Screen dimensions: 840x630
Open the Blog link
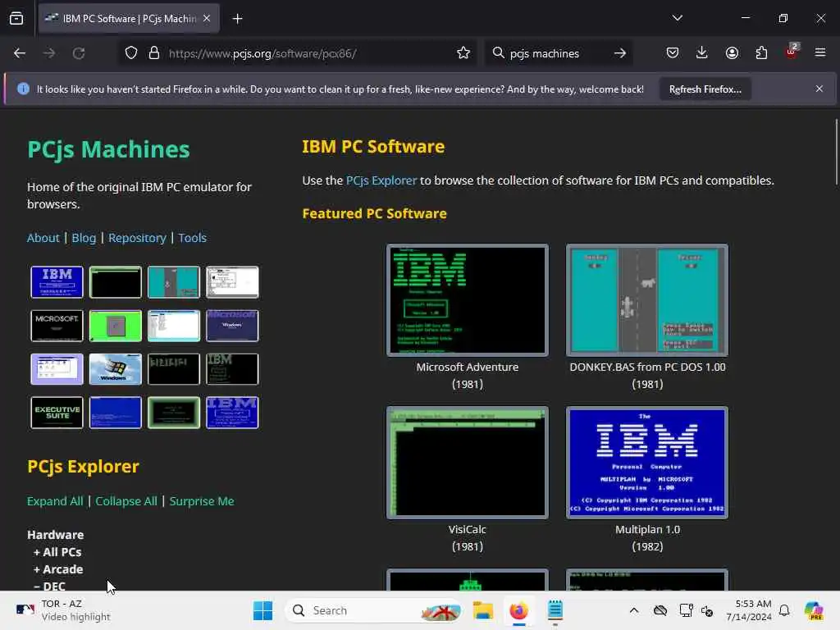tap(84, 238)
